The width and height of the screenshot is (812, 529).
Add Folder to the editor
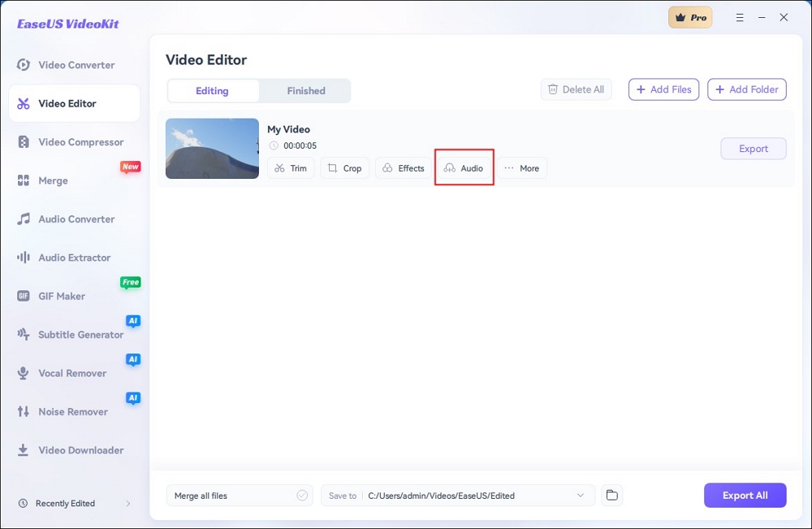point(747,89)
